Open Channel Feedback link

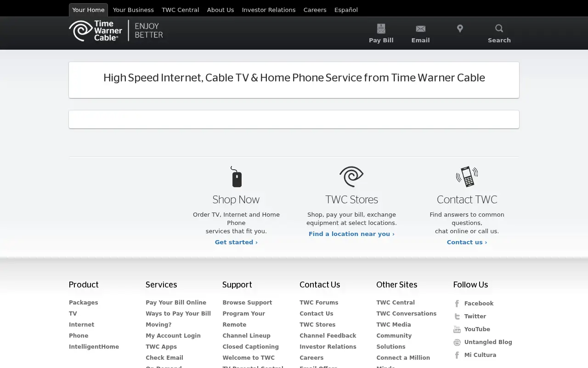click(328, 336)
